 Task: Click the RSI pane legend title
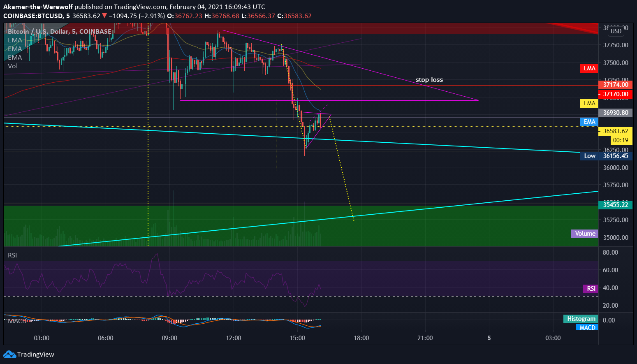pos(12,255)
